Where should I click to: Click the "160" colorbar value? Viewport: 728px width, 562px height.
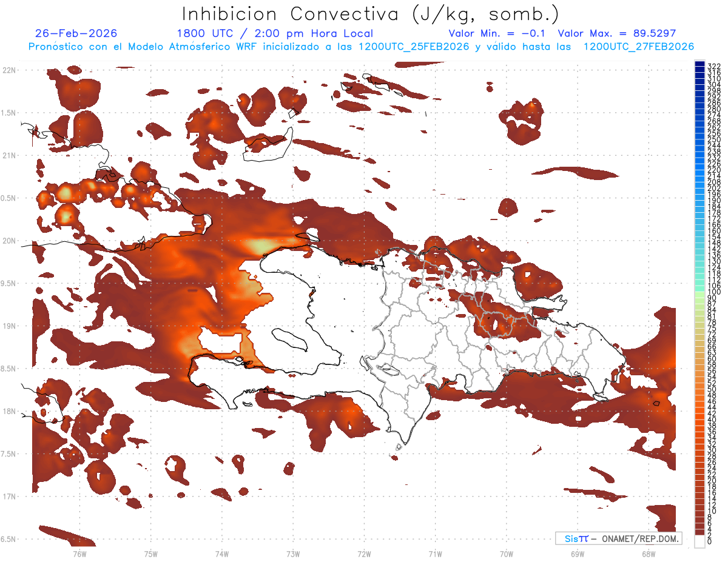coord(714,231)
